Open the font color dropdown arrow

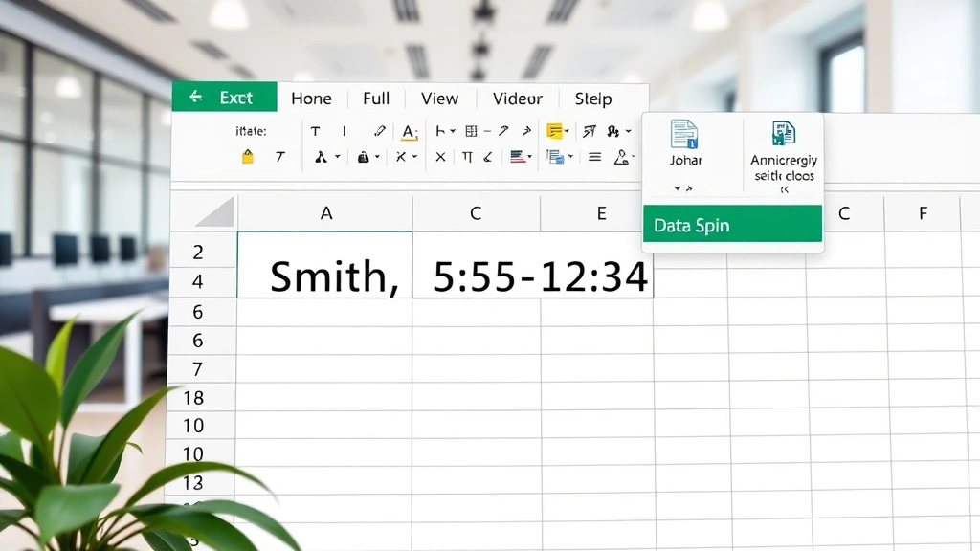pyautogui.click(x=418, y=132)
